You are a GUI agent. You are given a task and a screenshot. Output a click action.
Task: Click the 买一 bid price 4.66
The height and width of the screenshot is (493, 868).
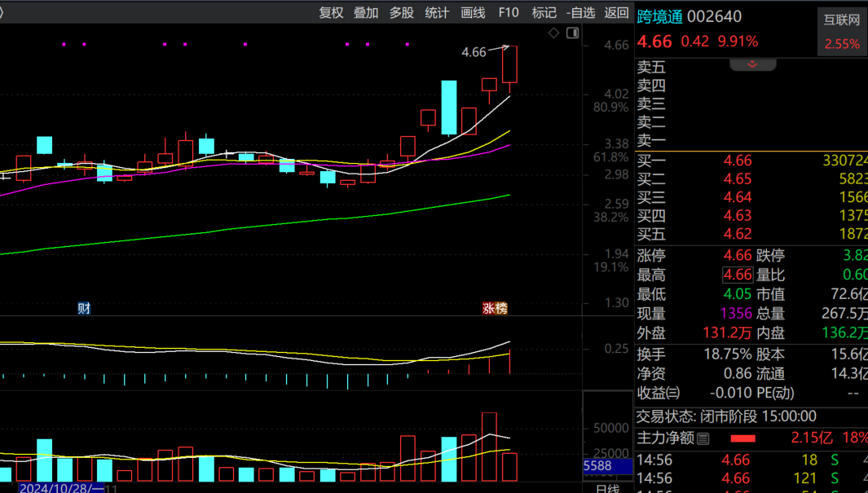[x=738, y=161]
